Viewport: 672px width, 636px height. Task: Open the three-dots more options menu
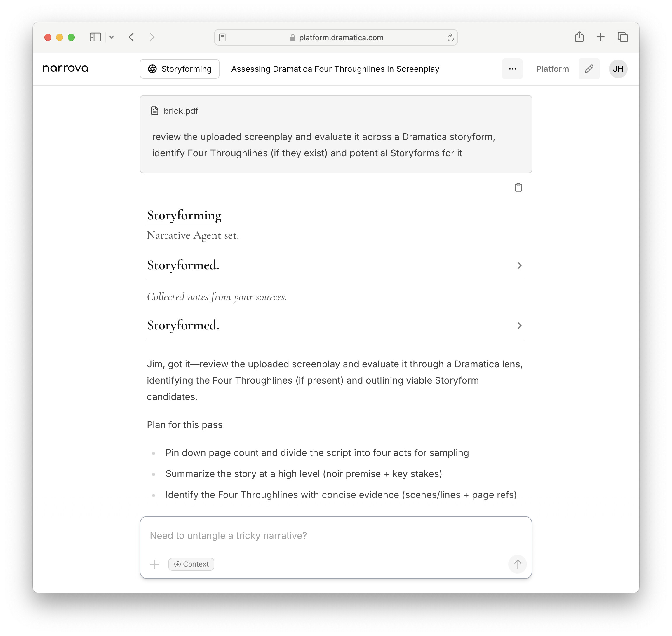click(x=512, y=69)
